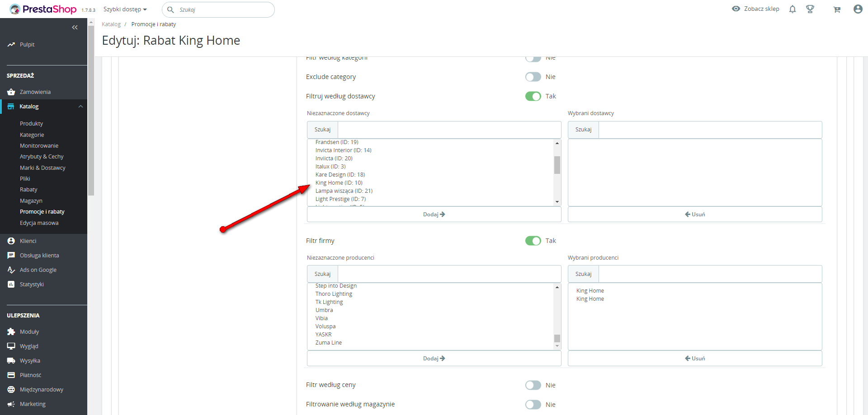Viewport: 868px width, 415px height.
Task: Toggle the Filtruj według dostawcy switch
Action: coord(533,96)
